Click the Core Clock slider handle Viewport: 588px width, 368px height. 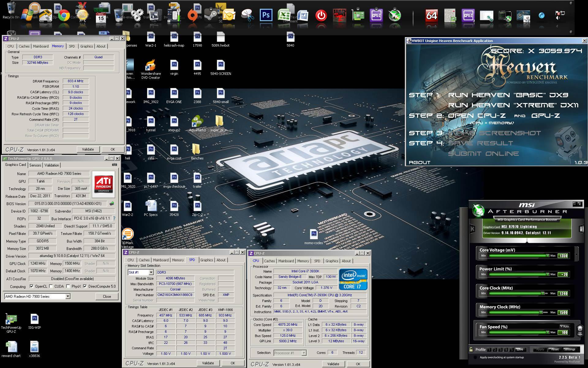pos(543,293)
